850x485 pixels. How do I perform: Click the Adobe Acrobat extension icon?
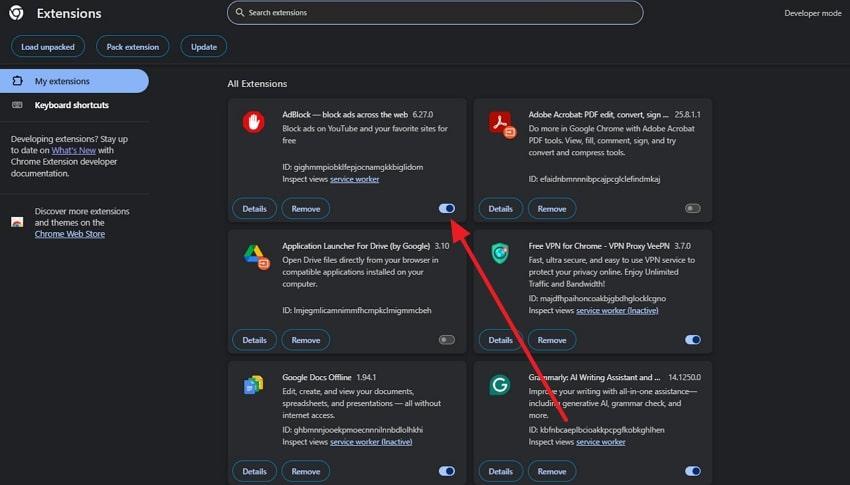[502, 124]
